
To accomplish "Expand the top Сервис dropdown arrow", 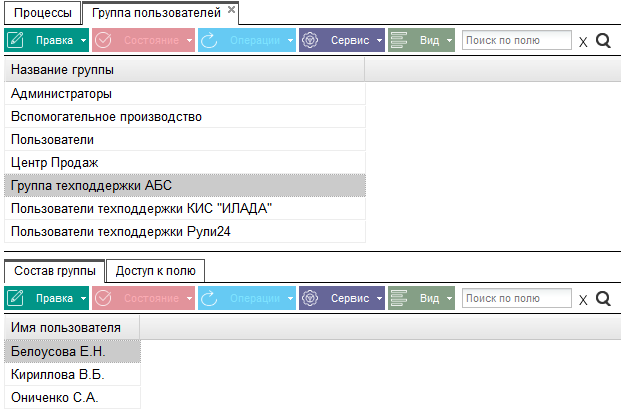I will pos(379,40).
